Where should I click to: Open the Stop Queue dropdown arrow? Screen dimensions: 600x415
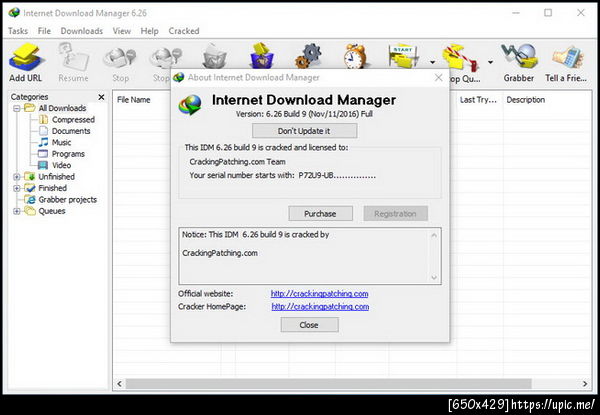(x=490, y=62)
